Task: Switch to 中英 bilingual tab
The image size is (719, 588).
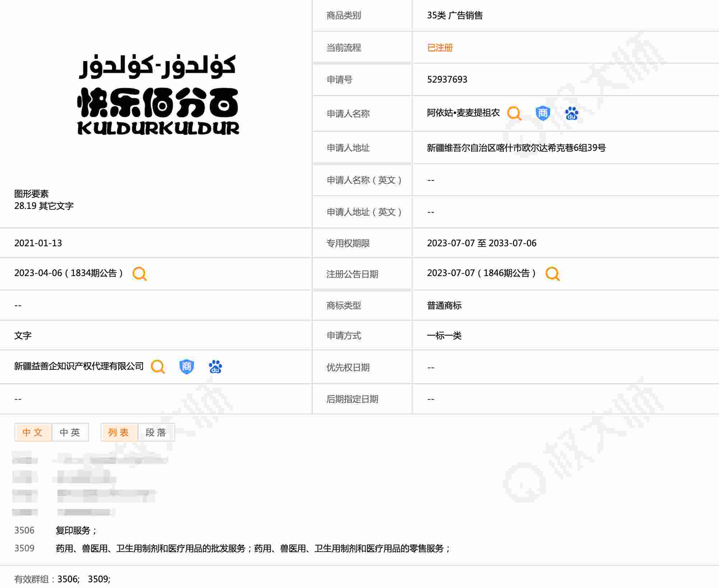Action: coord(70,432)
